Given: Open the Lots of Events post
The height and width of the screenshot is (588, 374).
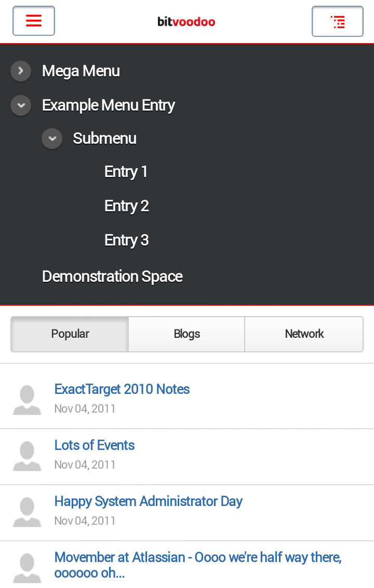Looking at the screenshot, I should tap(95, 445).
